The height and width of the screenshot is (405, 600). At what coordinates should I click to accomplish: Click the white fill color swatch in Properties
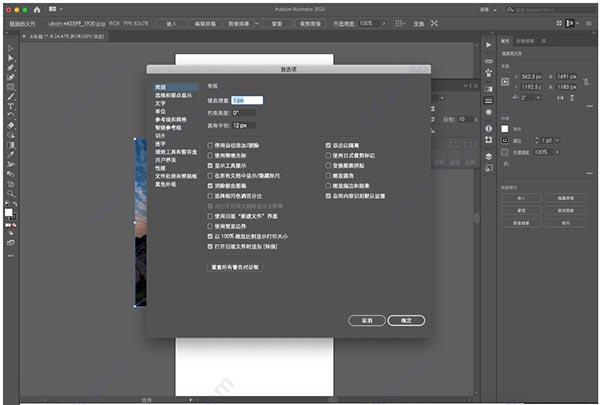tap(504, 129)
